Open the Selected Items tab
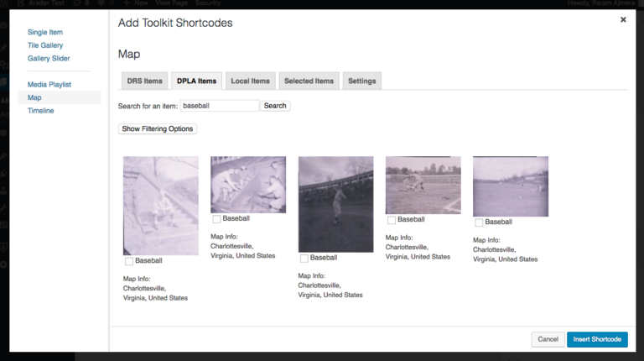644x361 pixels. click(309, 81)
